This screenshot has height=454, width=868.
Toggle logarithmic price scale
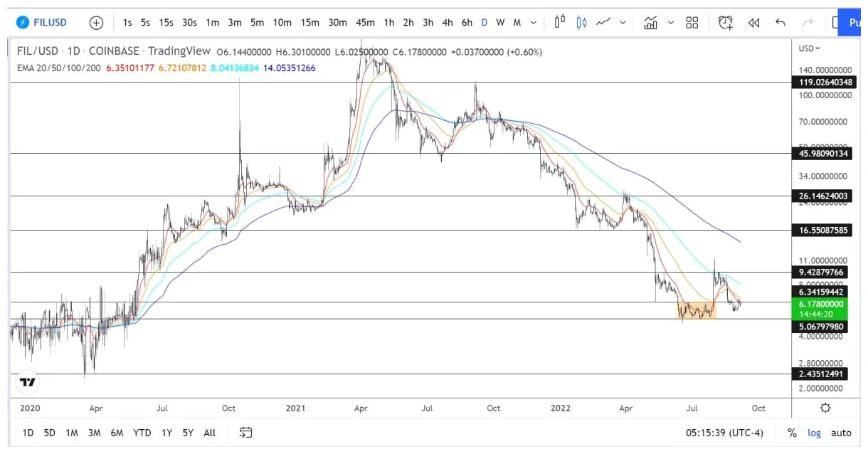(x=814, y=433)
